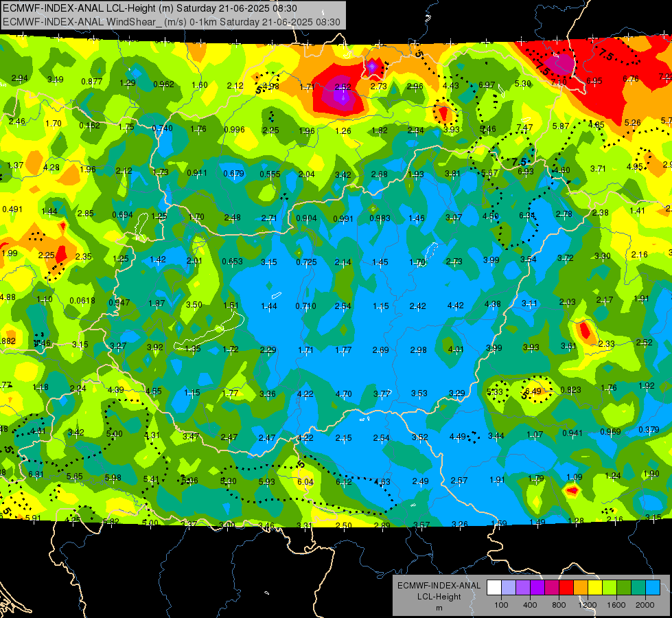The height and width of the screenshot is (618, 672).
Task: Click the wind shear value 0.725
Action: [x=306, y=262]
